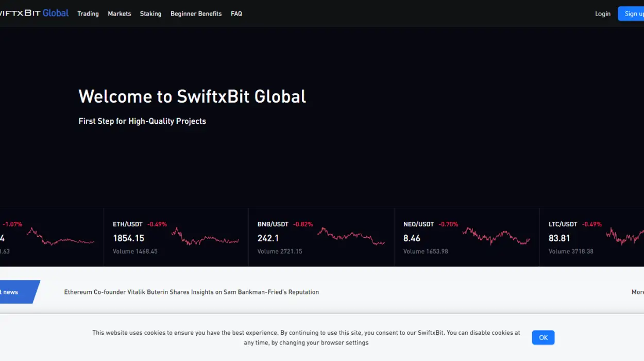Click the Sign up button
The width and height of the screenshot is (644, 361).
631,14
